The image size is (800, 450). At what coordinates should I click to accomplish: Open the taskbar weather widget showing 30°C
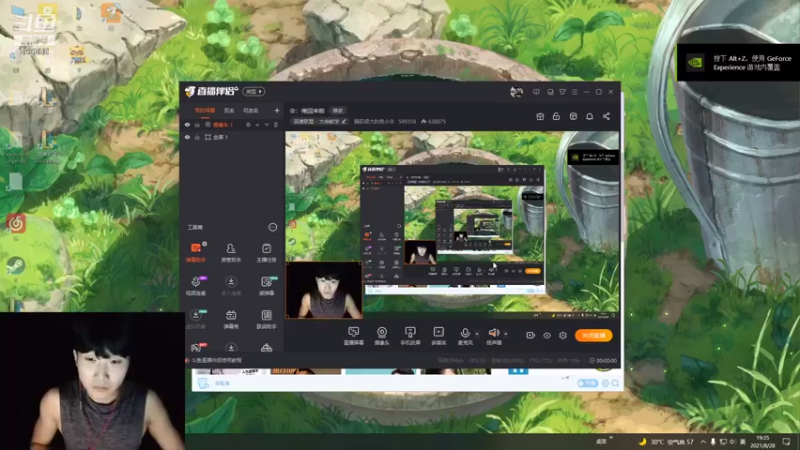666,441
